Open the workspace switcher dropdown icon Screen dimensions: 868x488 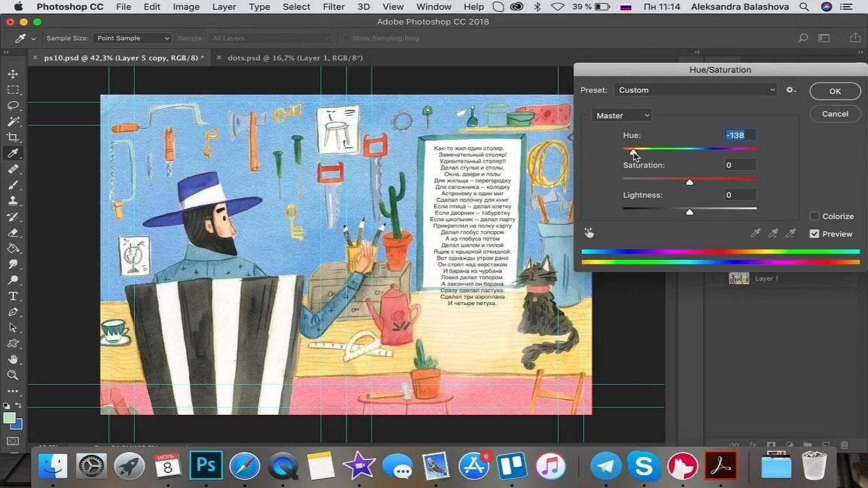824,38
